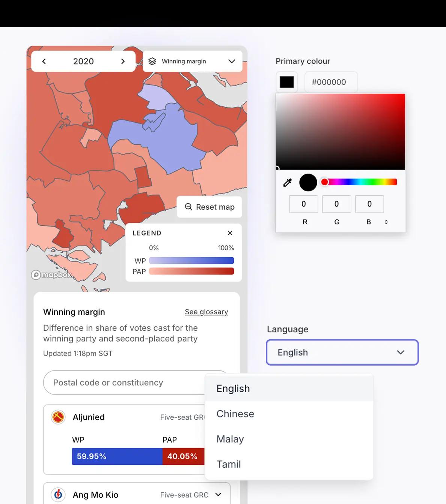Click the layers icon beside Winning margin
Screen dimensions: 446x504
pos(152,61)
